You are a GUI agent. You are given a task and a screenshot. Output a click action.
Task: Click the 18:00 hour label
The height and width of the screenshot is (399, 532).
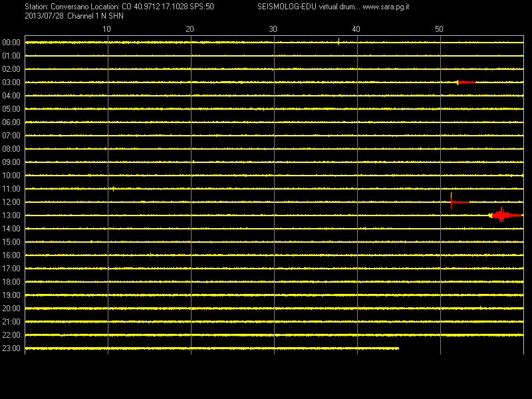[11, 282]
